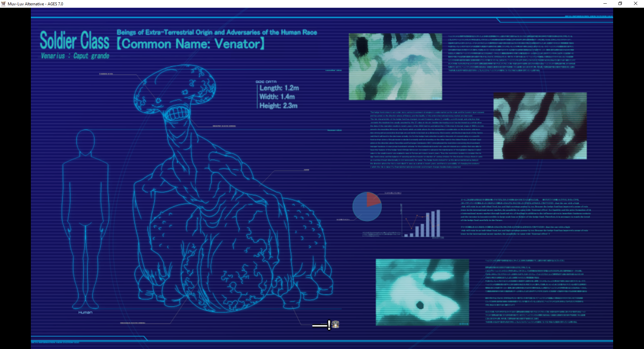This screenshot has height=349, width=644.
Task: Click the Venator creature's toothed mouth
Action: click(177, 113)
